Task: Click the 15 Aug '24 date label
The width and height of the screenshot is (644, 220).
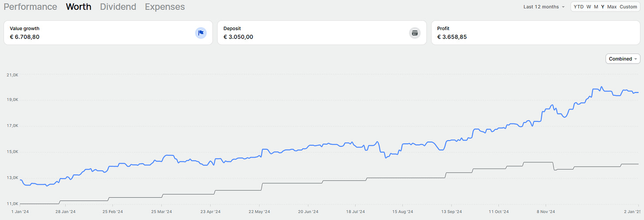Action: click(x=403, y=212)
